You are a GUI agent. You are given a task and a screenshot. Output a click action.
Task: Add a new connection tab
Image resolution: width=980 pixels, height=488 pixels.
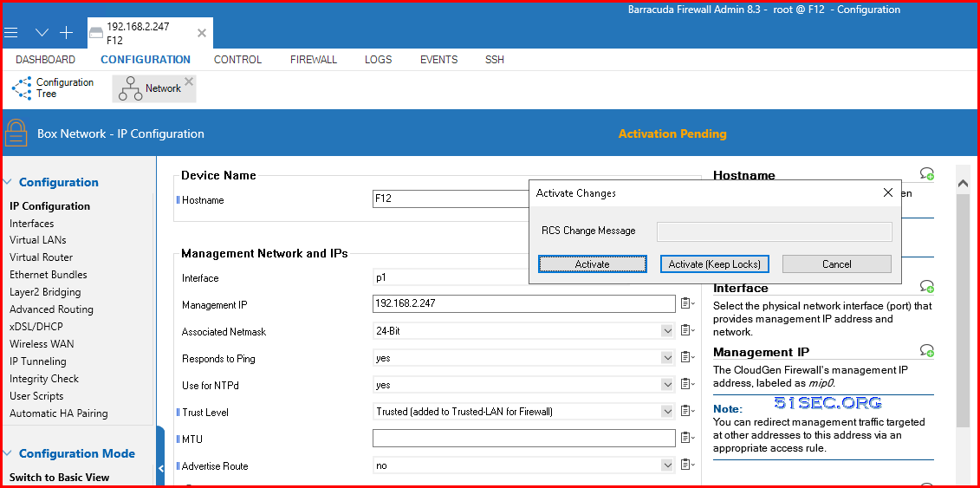66,32
